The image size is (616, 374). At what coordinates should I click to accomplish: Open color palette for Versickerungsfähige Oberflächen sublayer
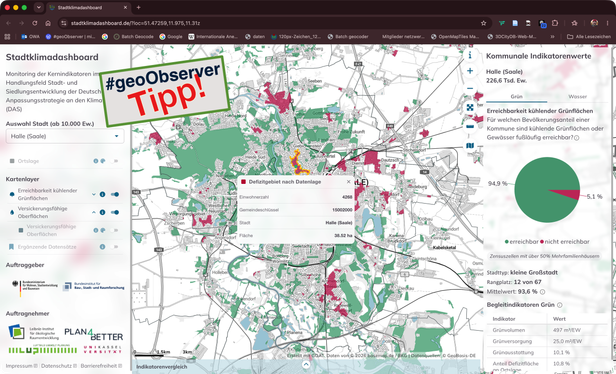[103, 230]
